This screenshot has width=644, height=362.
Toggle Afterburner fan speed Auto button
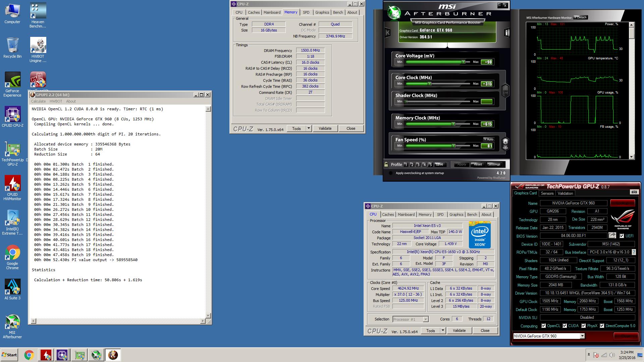488,139
